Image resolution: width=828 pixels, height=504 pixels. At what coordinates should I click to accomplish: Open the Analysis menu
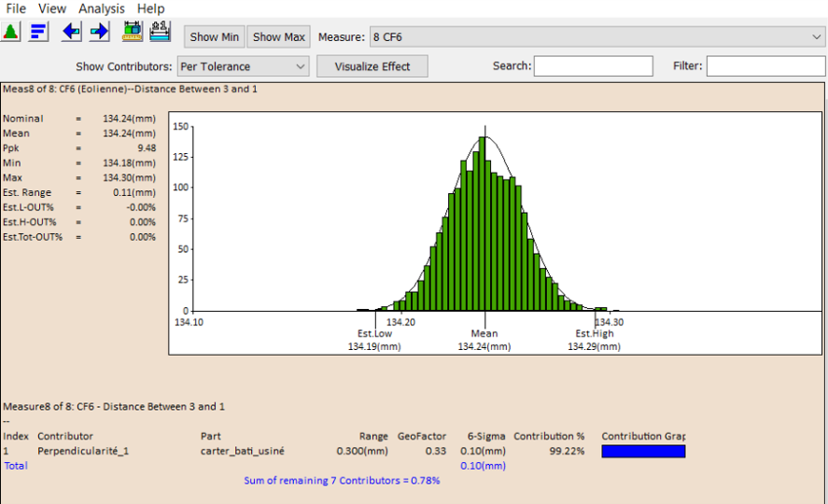click(102, 8)
